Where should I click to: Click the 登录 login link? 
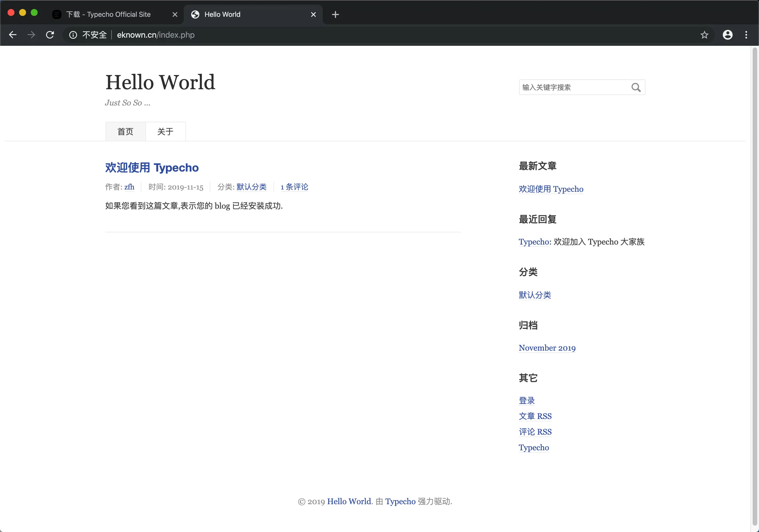(527, 400)
